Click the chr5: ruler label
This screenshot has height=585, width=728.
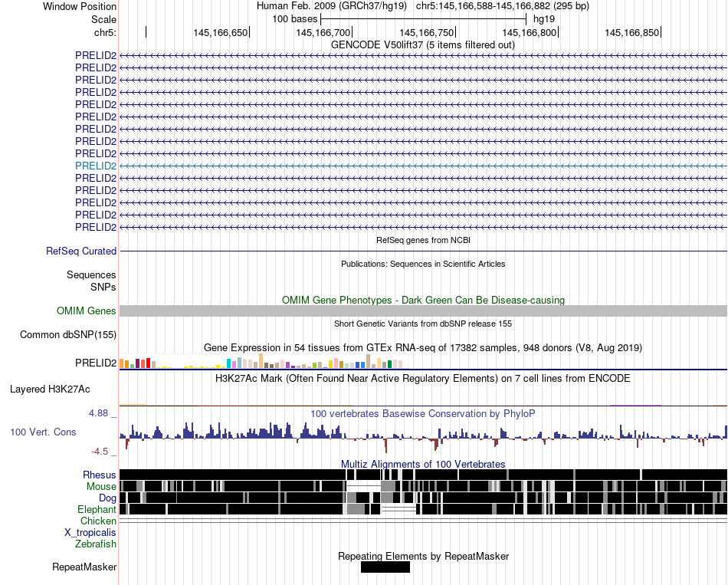point(105,32)
